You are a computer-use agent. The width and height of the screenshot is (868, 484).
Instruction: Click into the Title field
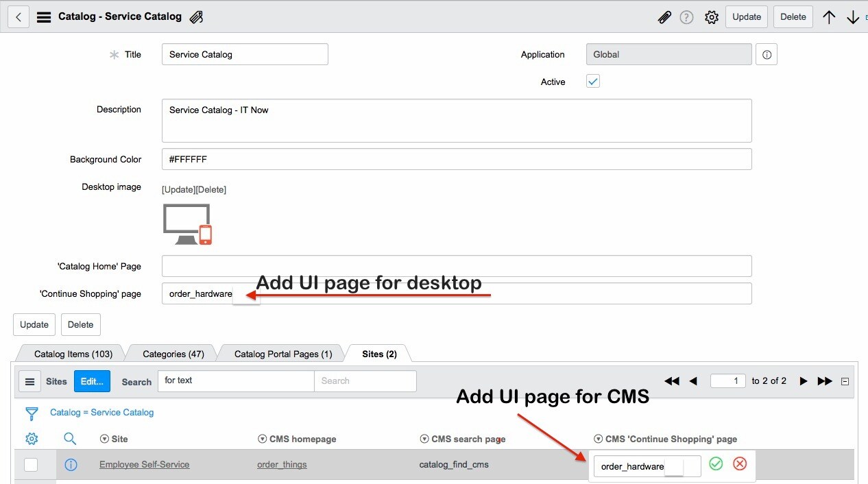click(x=245, y=54)
